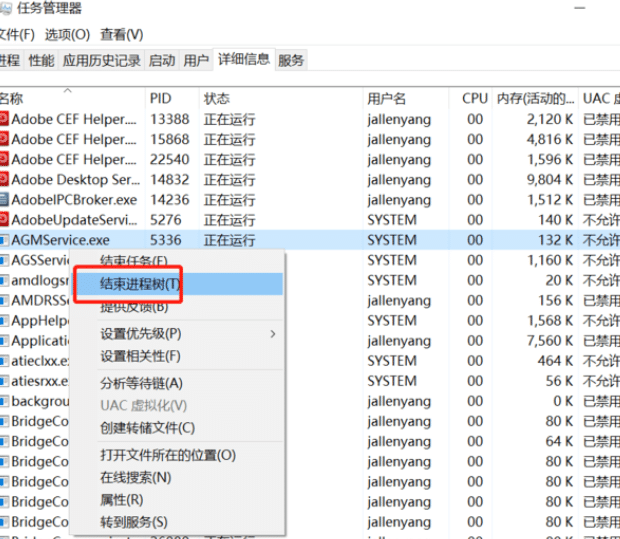This screenshot has height=539, width=620.
Task: Open the 选项(O) menu
Action: (67, 35)
